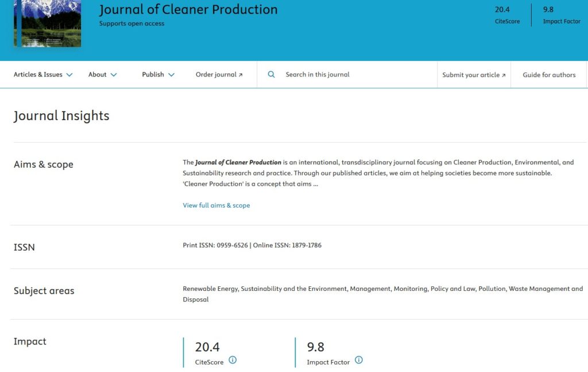Click the Print ISSN: 0959-6526 text
This screenshot has width=588, height=372.
(215, 245)
